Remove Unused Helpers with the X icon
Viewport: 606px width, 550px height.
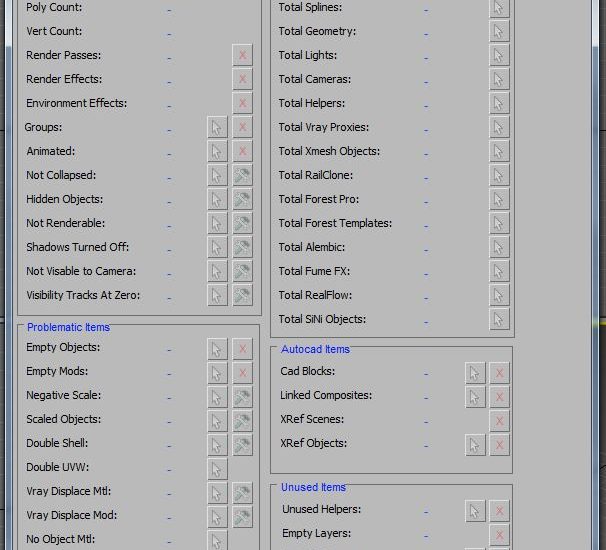499,511
